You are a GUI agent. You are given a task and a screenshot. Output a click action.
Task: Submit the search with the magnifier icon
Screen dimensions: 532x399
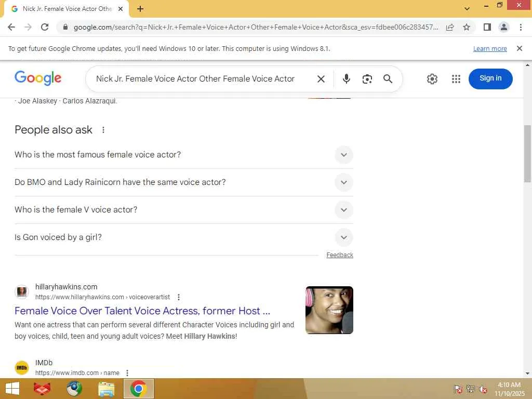pyautogui.click(x=388, y=79)
